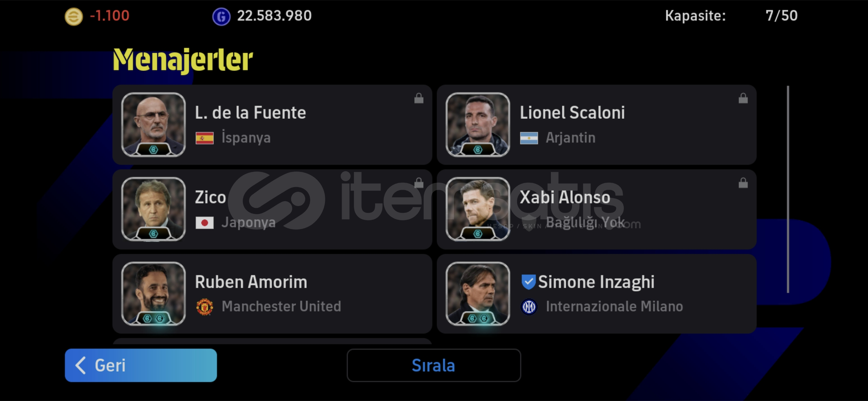Click the gold eFootball coin icon
Screen dimensions: 868x401
point(74,16)
